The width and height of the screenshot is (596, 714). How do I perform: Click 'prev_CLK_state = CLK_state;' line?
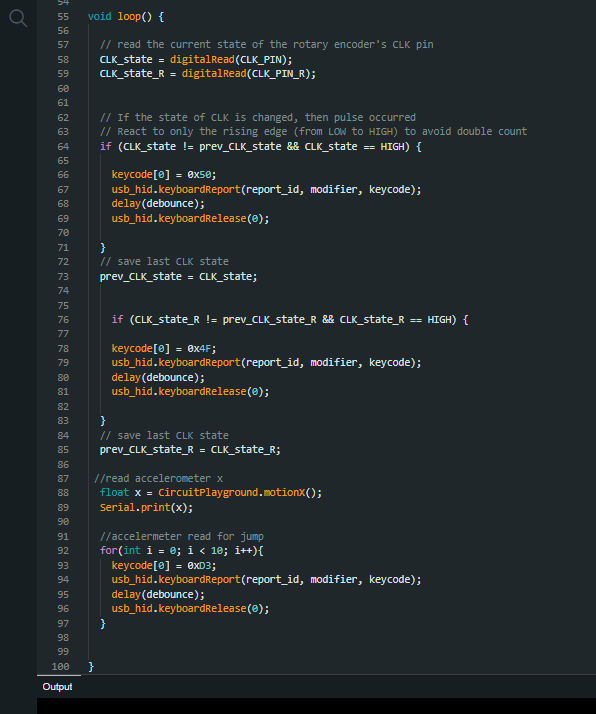[178, 277]
